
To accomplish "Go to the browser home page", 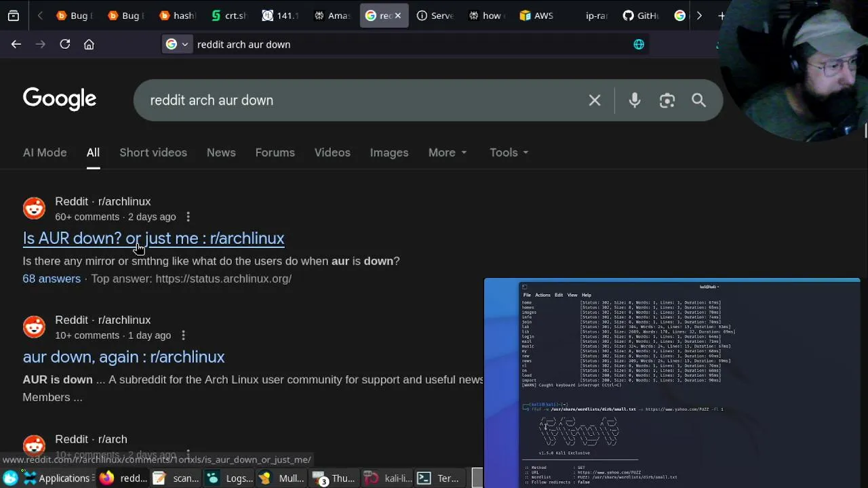I will [89, 44].
